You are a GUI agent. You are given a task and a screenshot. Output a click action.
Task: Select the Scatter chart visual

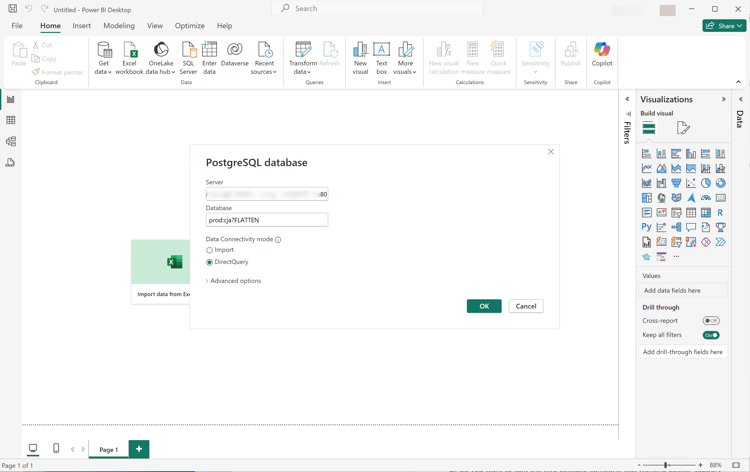coord(691,183)
